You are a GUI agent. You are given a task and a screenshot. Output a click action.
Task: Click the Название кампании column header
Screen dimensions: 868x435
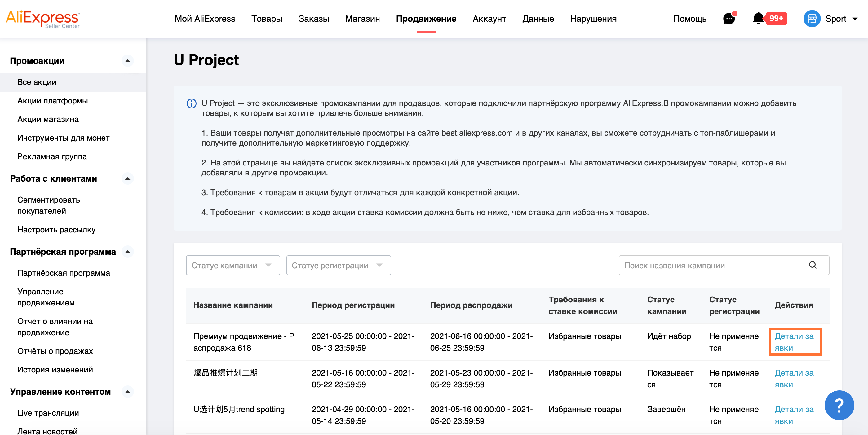pos(233,305)
